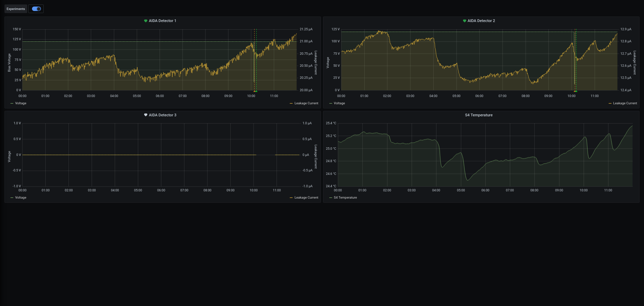Click the green heart icon for AIDA Detector 1
The width and height of the screenshot is (644, 306).
click(146, 21)
